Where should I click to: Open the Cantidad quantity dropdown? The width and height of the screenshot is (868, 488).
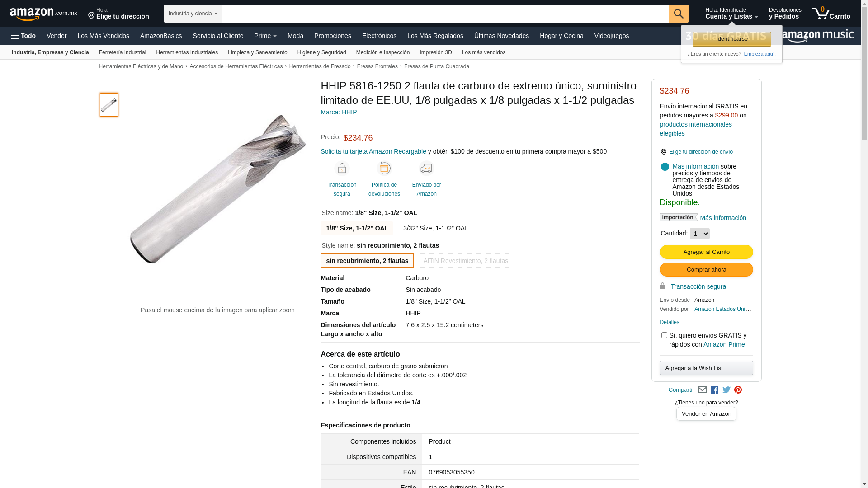pos(699,234)
